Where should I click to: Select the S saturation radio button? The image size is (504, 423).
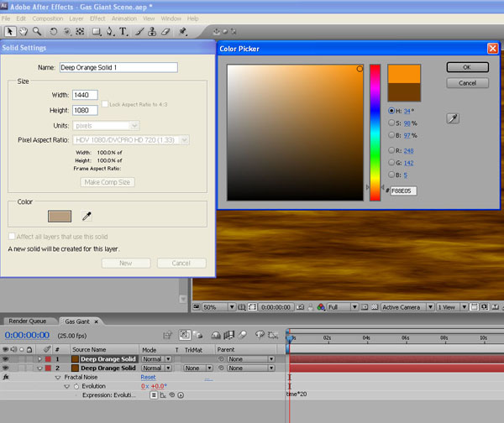point(391,123)
